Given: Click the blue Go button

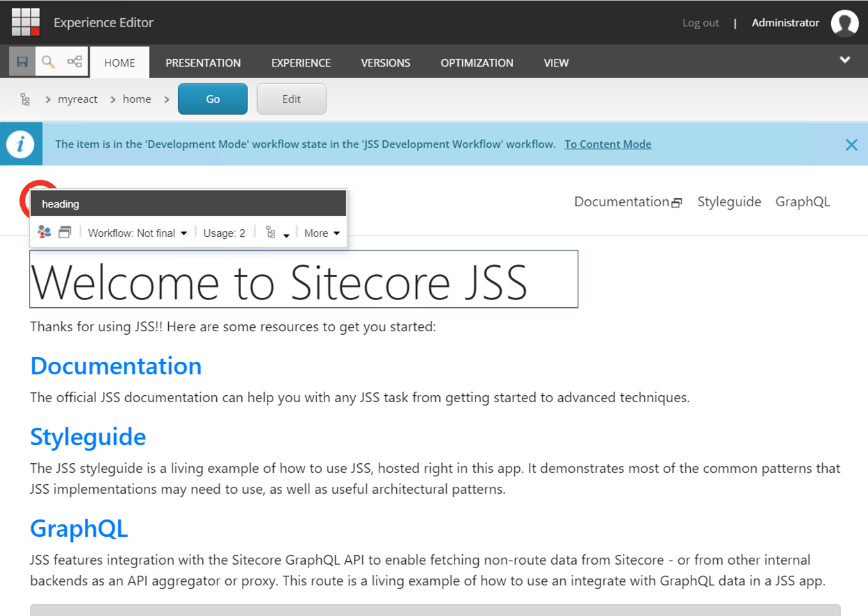Looking at the screenshot, I should coord(213,99).
